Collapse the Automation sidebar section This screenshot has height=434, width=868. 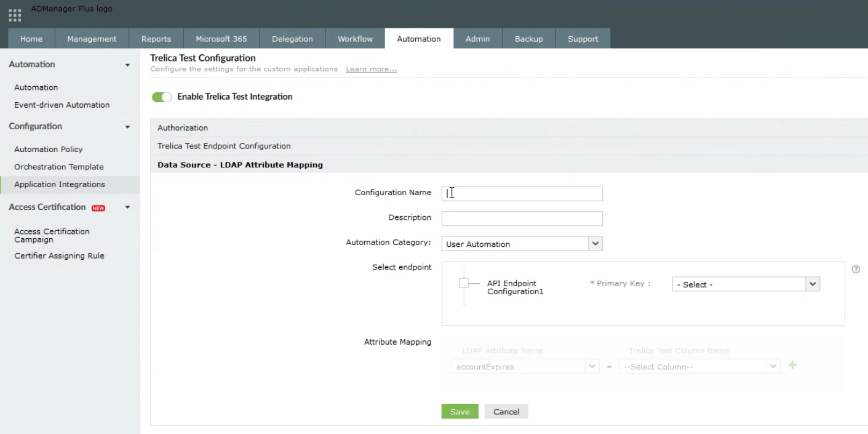127,65
